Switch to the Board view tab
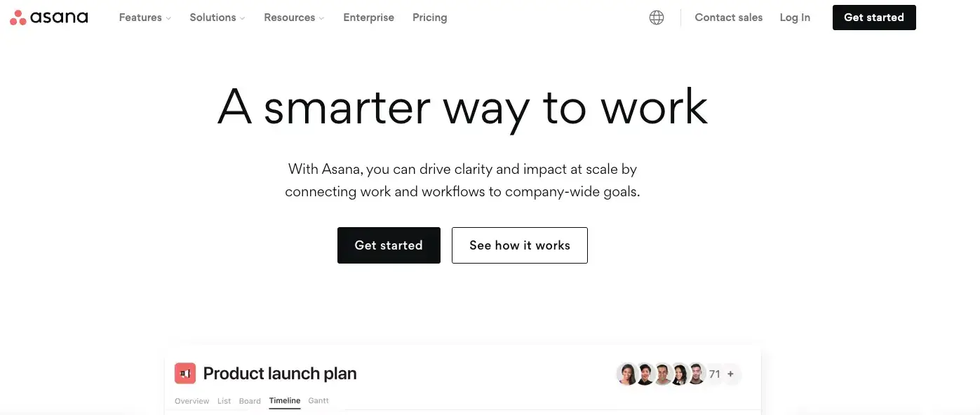Screen dimensions: 980x415 [250, 400]
